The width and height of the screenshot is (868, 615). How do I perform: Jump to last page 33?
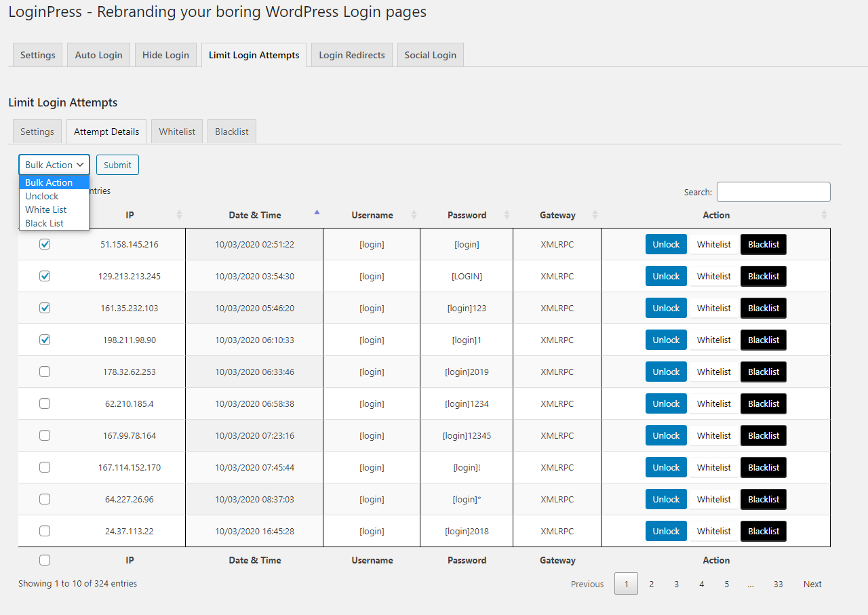(778, 584)
